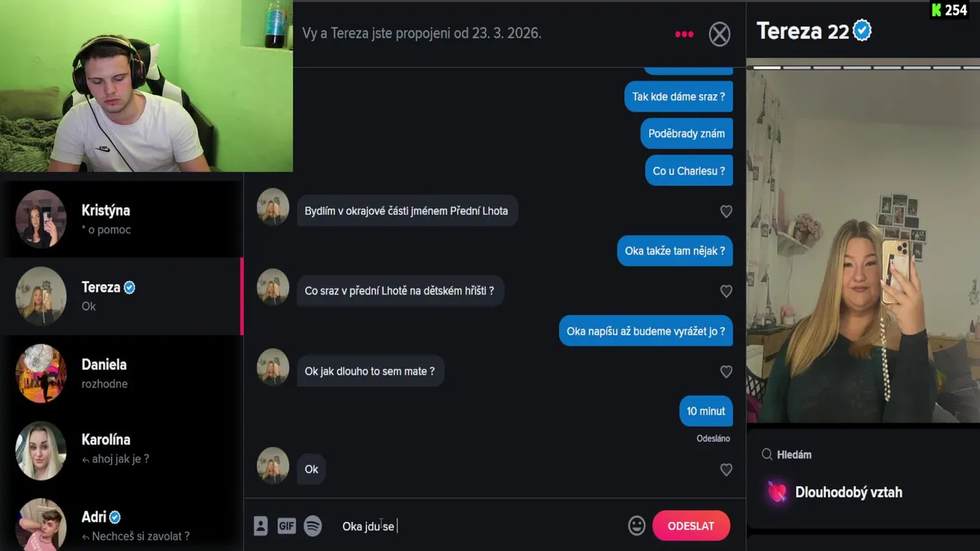Click the Spotify share icon
980x551 pixels.
click(x=313, y=527)
